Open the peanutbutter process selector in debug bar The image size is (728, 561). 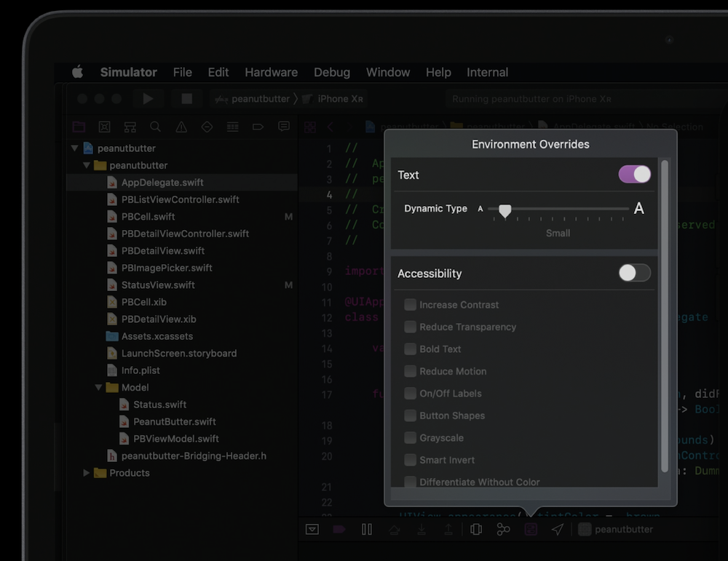coord(616,530)
